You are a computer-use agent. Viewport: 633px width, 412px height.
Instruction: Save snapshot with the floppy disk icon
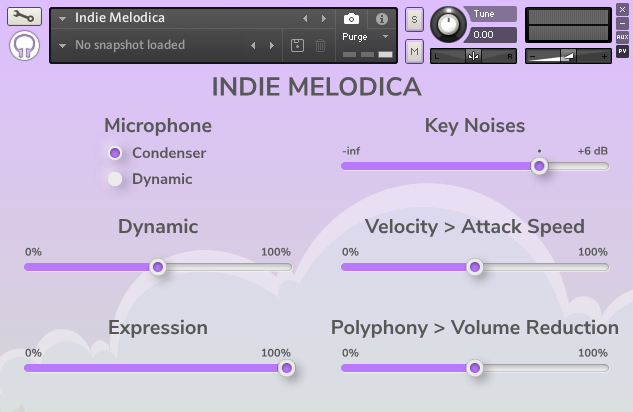pyautogui.click(x=297, y=45)
